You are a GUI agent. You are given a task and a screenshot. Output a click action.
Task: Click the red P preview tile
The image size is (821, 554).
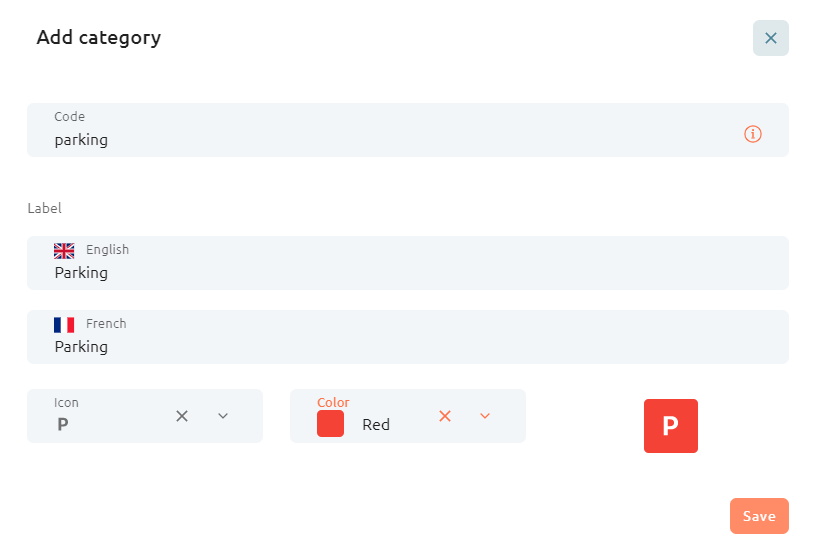pyautogui.click(x=670, y=426)
